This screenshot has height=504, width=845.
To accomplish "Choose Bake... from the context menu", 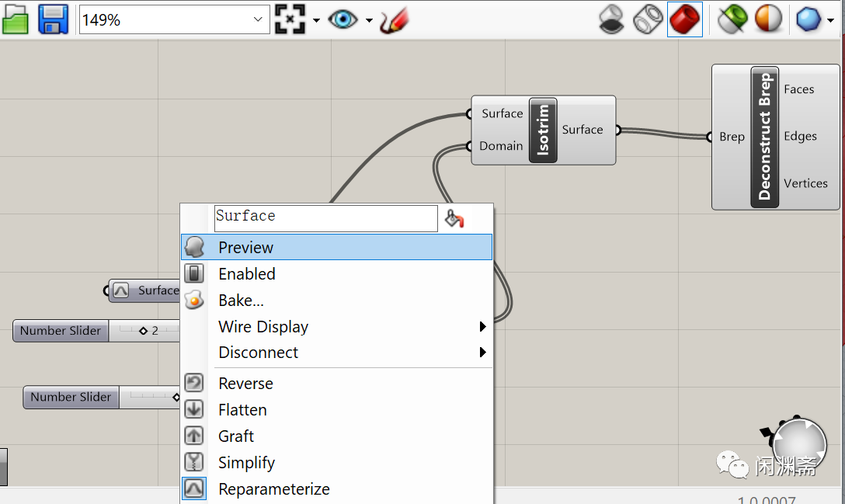I will point(337,301).
